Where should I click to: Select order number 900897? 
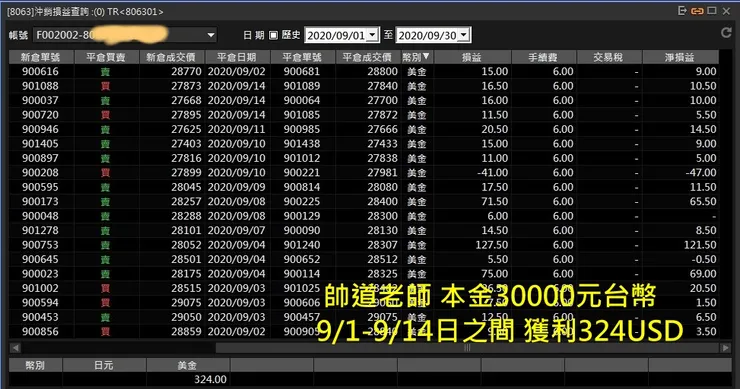click(x=41, y=158)
